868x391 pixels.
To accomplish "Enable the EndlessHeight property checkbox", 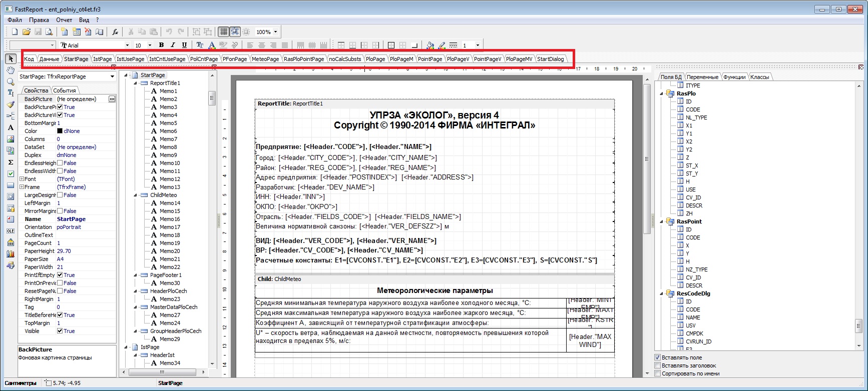I will [60, 163].
